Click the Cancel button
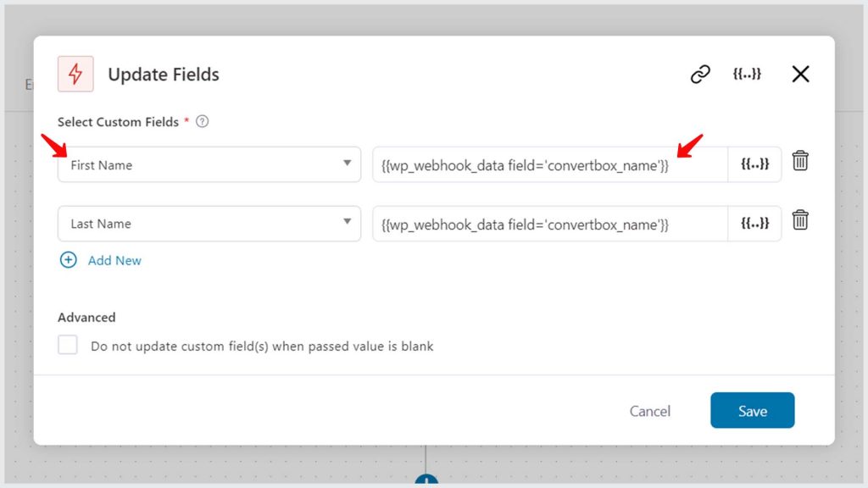 point(650,411)
